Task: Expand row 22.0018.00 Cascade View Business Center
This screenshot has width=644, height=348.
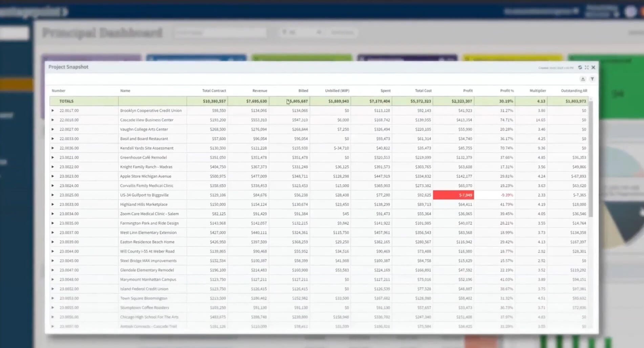Action: (x=52, y=120)
